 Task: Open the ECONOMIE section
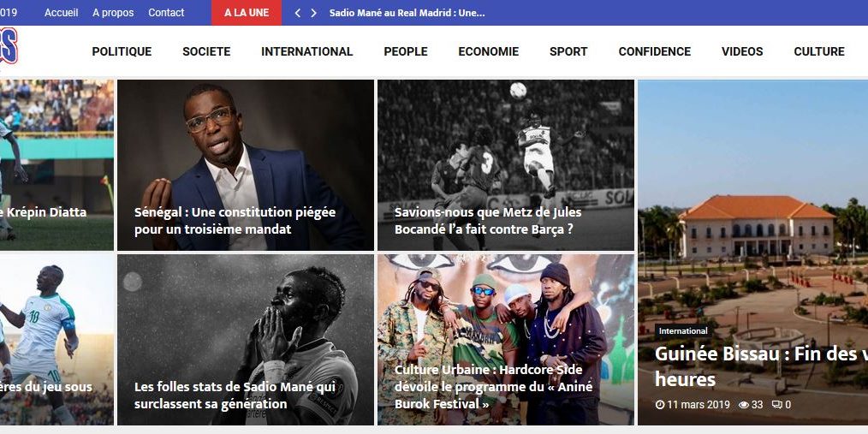click(x=488, y=51)
